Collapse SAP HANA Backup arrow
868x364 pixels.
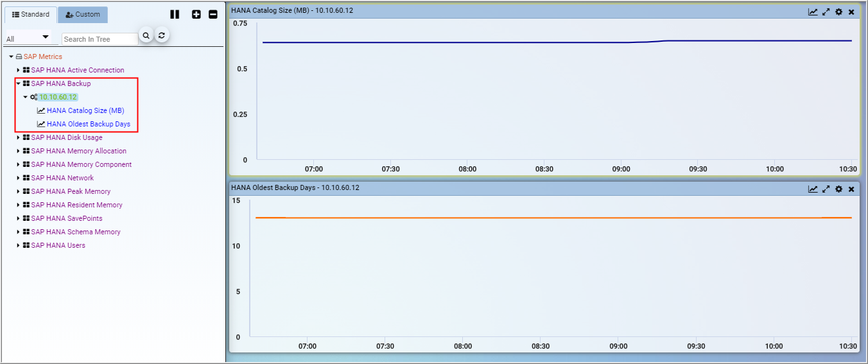19,83
